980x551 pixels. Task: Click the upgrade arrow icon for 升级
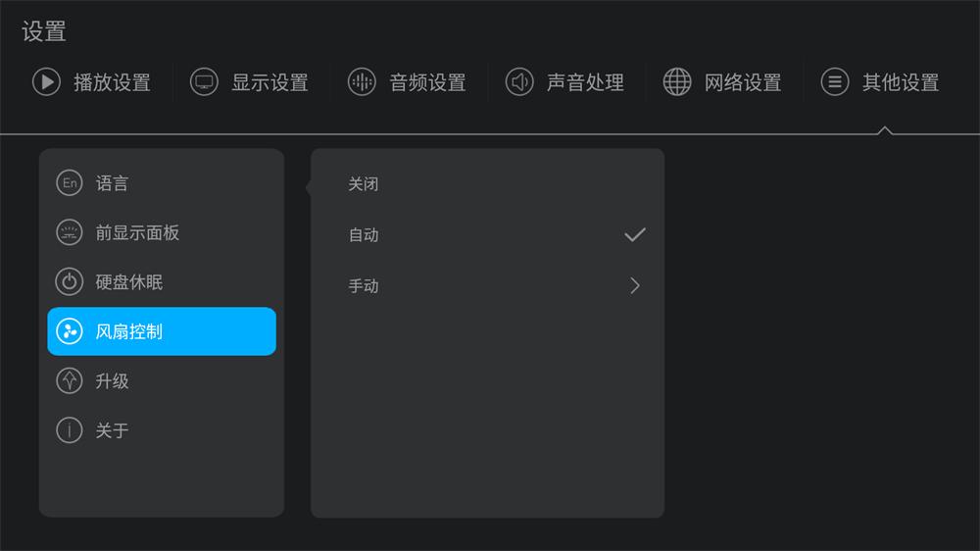point(70,380)
